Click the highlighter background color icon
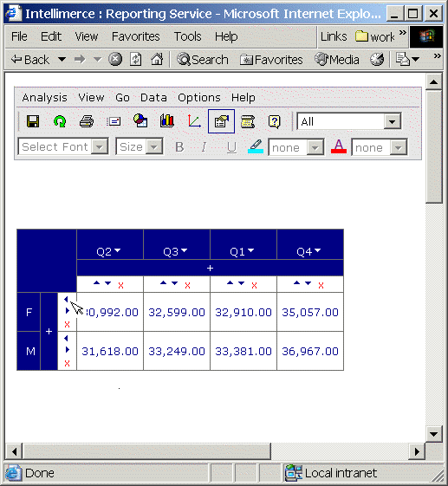The image size is (448, 486). (x=256, y=146)
